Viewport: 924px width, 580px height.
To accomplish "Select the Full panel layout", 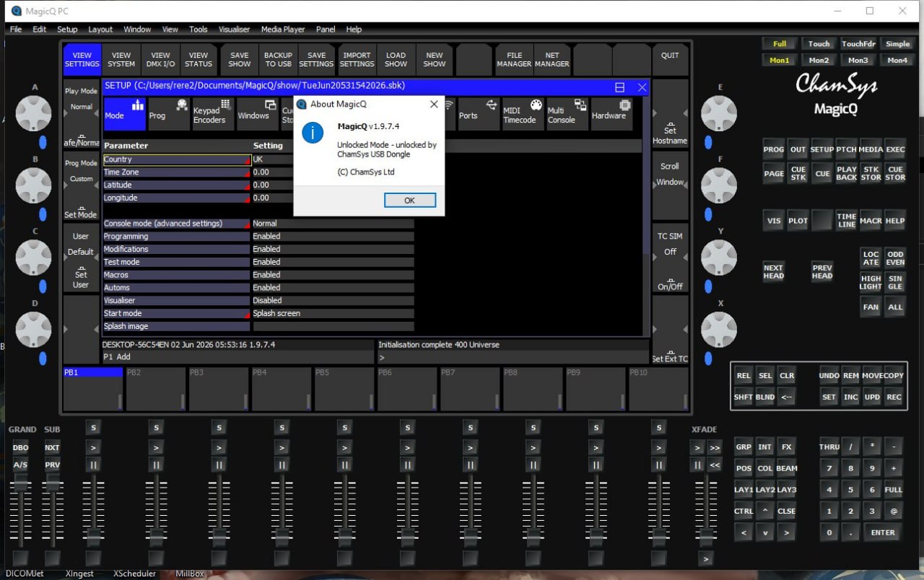I will 780,44.
